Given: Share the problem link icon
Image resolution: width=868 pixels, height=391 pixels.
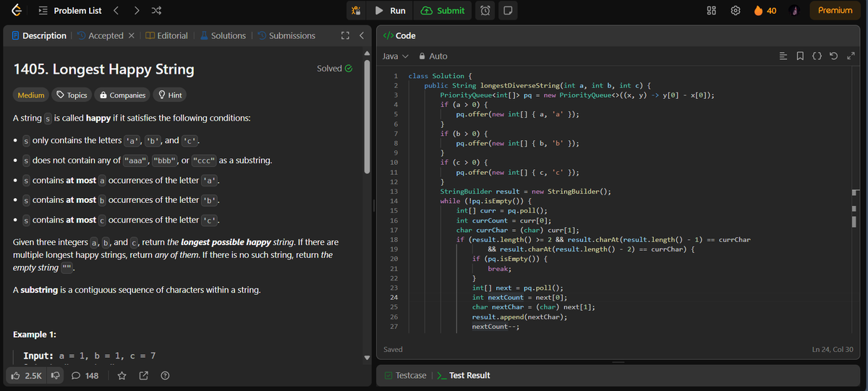Looking at the screenshot, I should (143, 375).
